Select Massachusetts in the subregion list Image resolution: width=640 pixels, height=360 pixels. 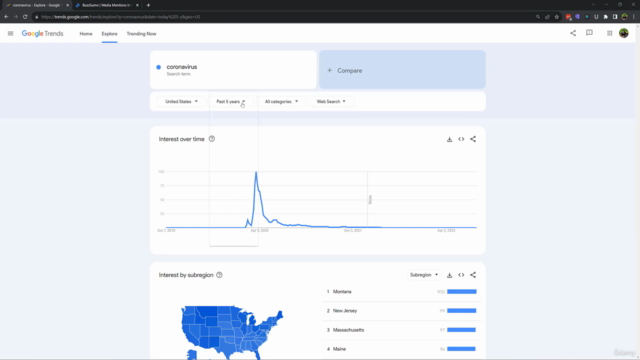348,330
